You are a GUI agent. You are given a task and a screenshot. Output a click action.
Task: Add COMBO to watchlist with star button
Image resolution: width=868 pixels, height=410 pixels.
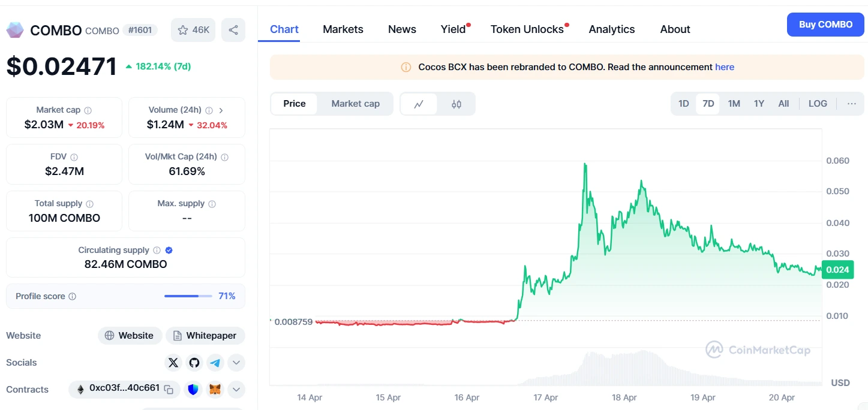(x=193, y=30)
